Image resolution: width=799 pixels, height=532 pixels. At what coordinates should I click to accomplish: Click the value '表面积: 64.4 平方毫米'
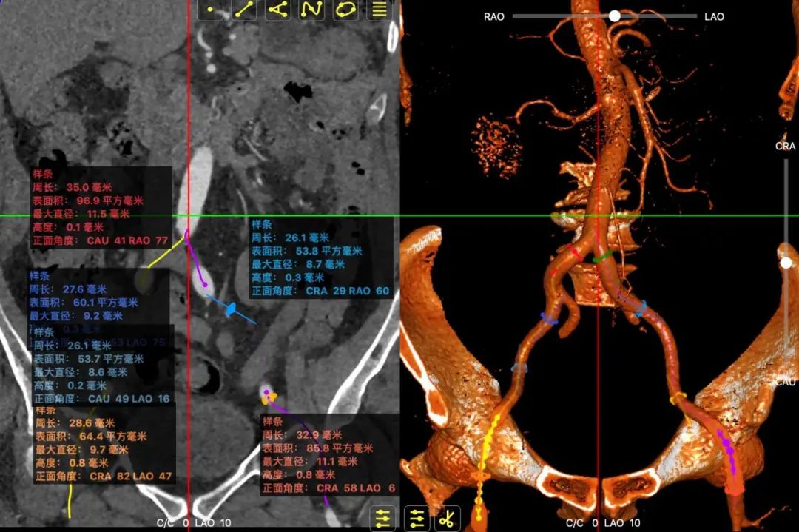(91, 437)
